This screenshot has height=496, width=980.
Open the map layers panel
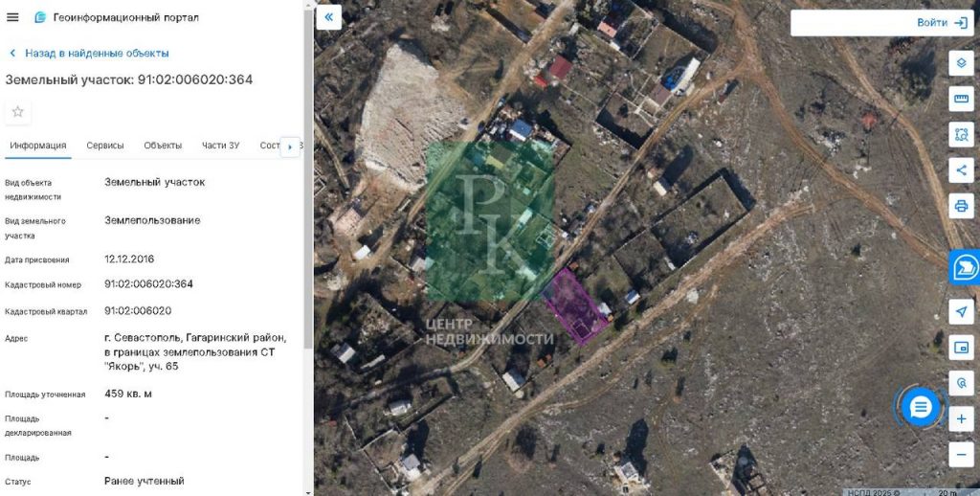961,63
